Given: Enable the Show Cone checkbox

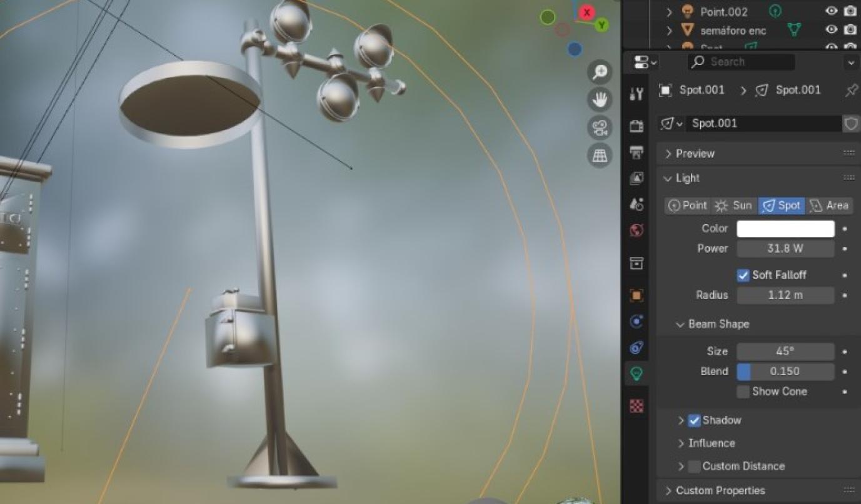Looking at the screenshot, I should (x=743, y=391).
